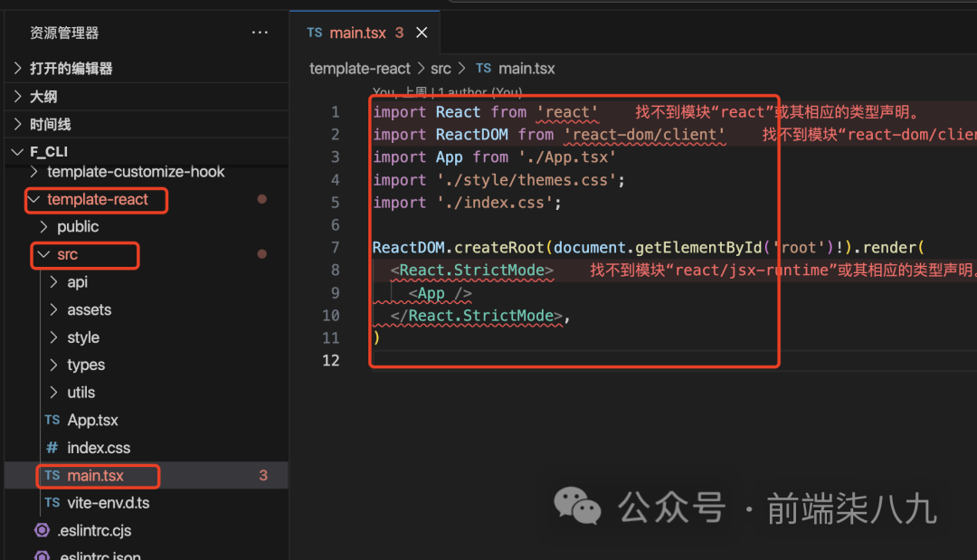Click TS icon on main.tsx tab
Viewport: 977px width, 560px height.
pos(315,33)
